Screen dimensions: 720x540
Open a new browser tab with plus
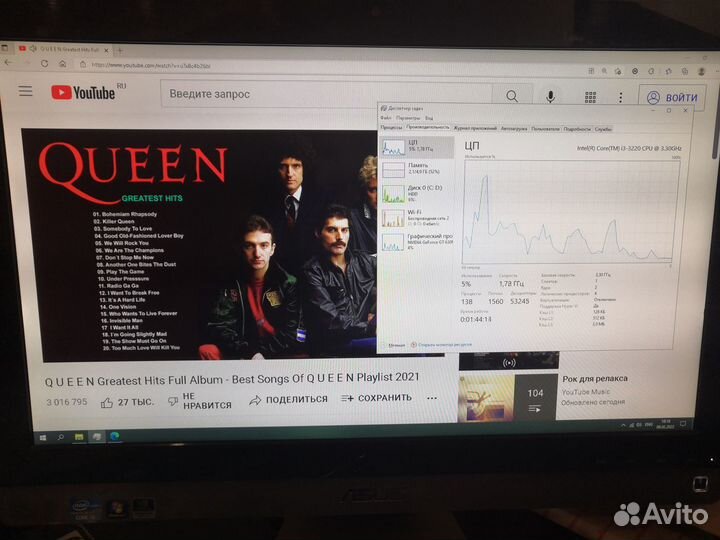tap(120, 51)
